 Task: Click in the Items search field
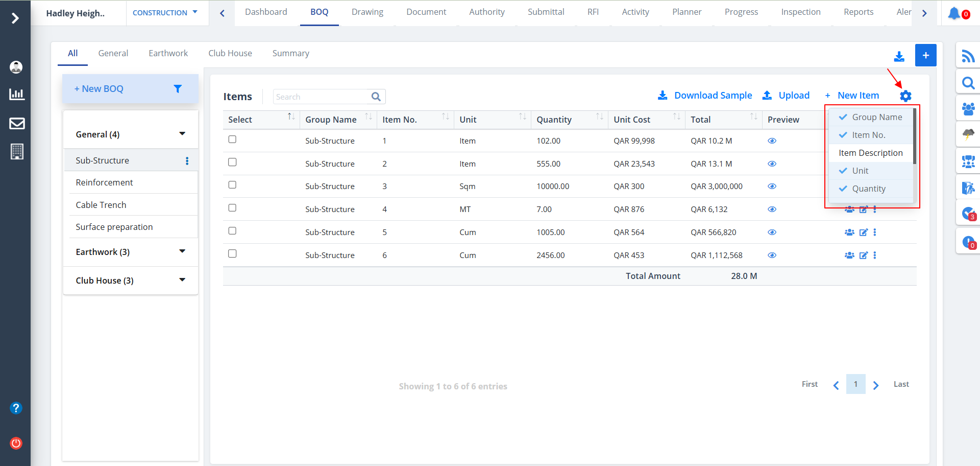click(322, 97)
